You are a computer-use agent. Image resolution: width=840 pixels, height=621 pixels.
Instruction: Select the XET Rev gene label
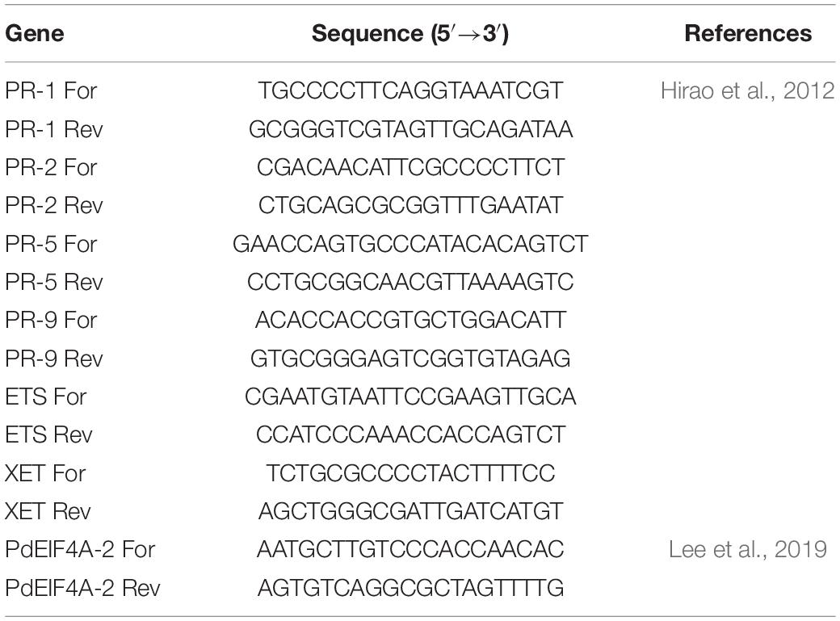[x=48, y=511]
